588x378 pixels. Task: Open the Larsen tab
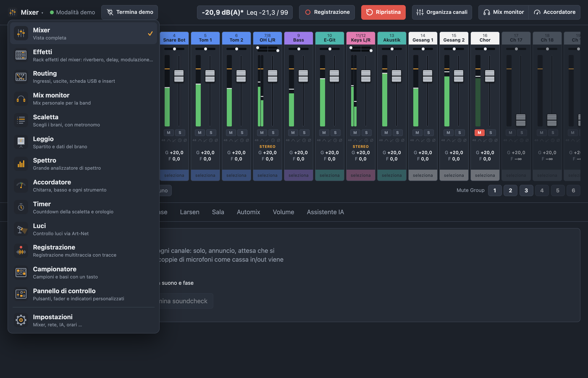pos(190,212)
